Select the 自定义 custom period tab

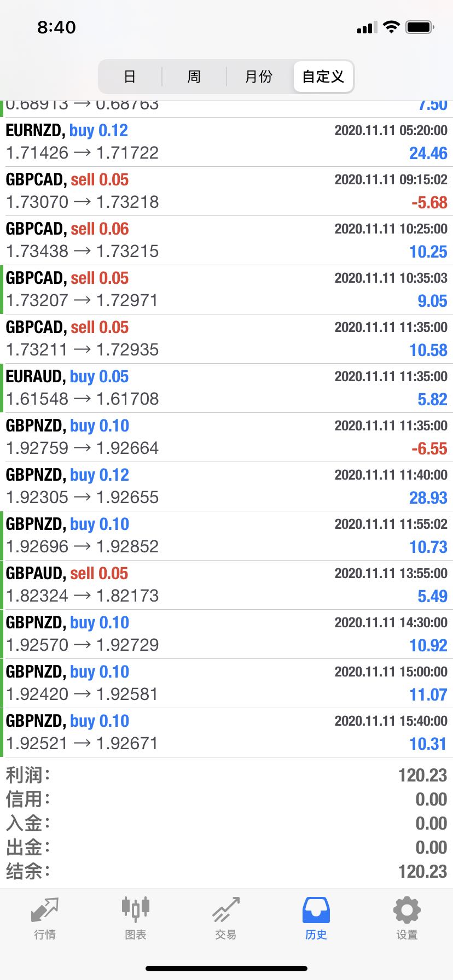[323, 77]
